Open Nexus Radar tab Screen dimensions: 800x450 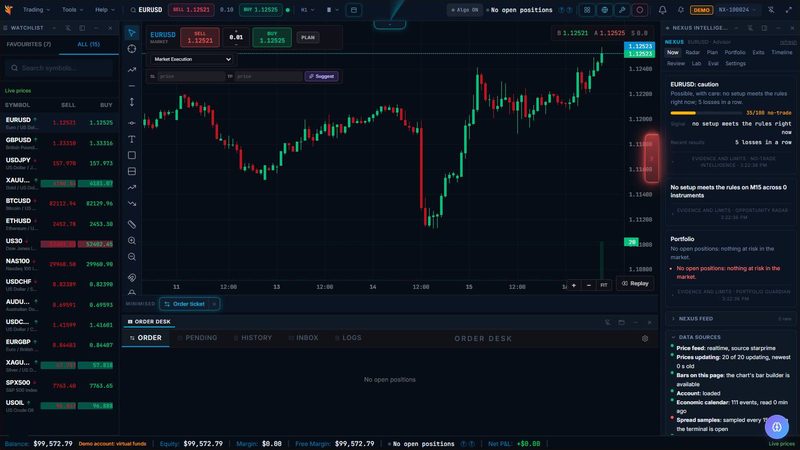[x=692, y=53]
